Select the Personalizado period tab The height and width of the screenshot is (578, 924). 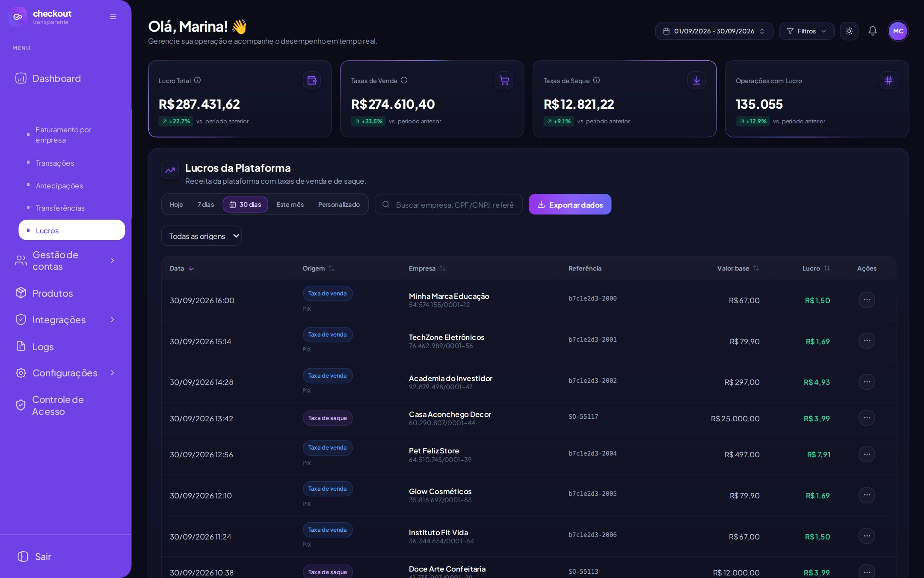point(339,205)
